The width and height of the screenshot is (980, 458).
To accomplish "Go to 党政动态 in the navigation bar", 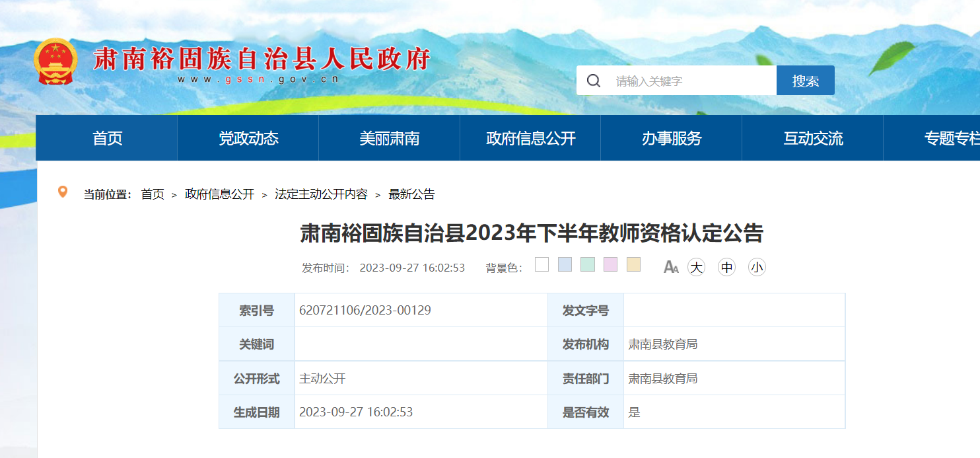I will tap(248, 138).
